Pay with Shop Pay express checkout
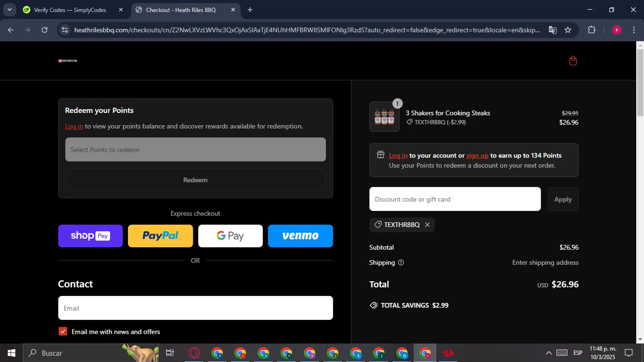Image resolution: width=644 pixels, height=362 pixels. (91, 236)
